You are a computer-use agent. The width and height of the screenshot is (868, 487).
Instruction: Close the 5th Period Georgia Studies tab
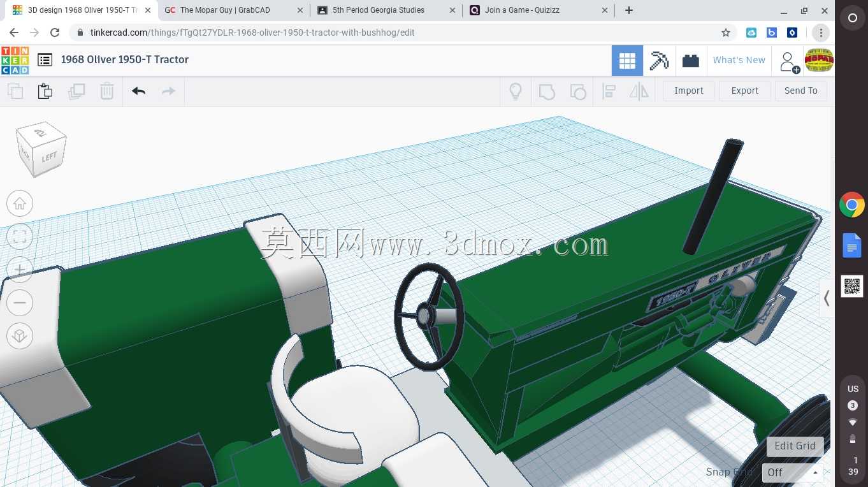click(x=452, y=10)
